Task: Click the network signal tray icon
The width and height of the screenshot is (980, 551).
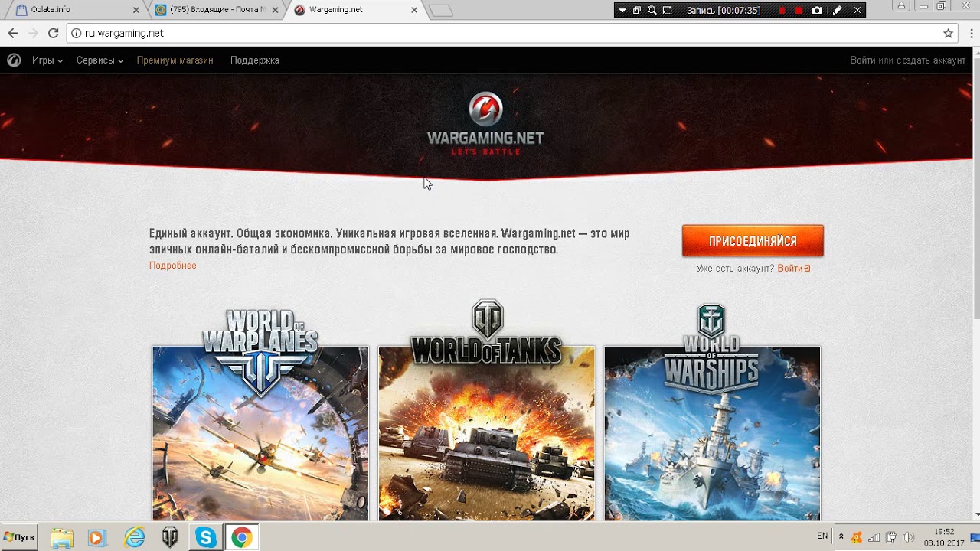Action: pos(874,536)
